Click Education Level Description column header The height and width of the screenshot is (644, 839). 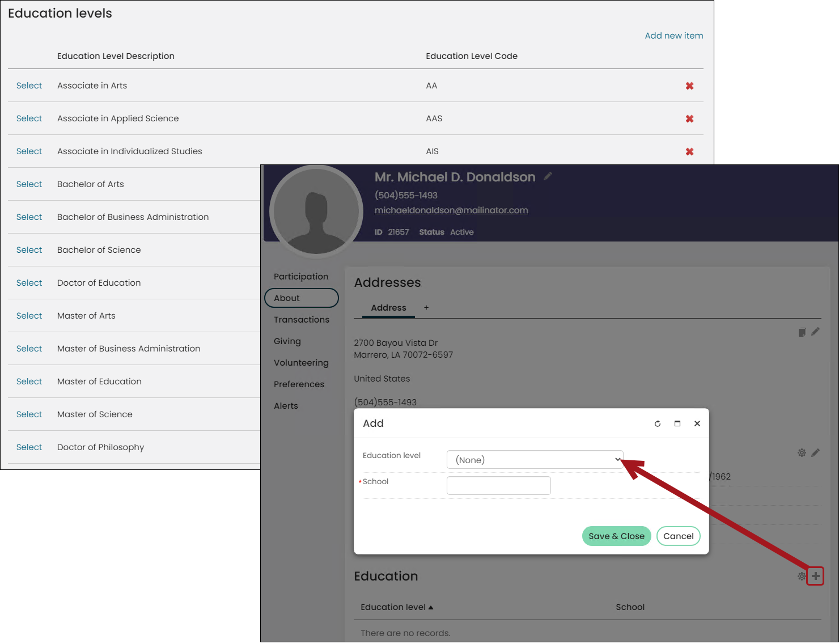point(116,56)
